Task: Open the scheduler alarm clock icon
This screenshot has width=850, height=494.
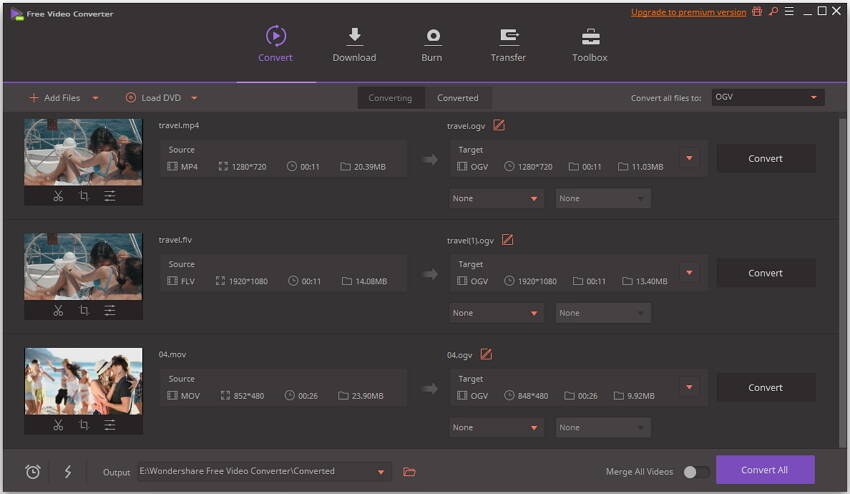Action: point(33,472)
